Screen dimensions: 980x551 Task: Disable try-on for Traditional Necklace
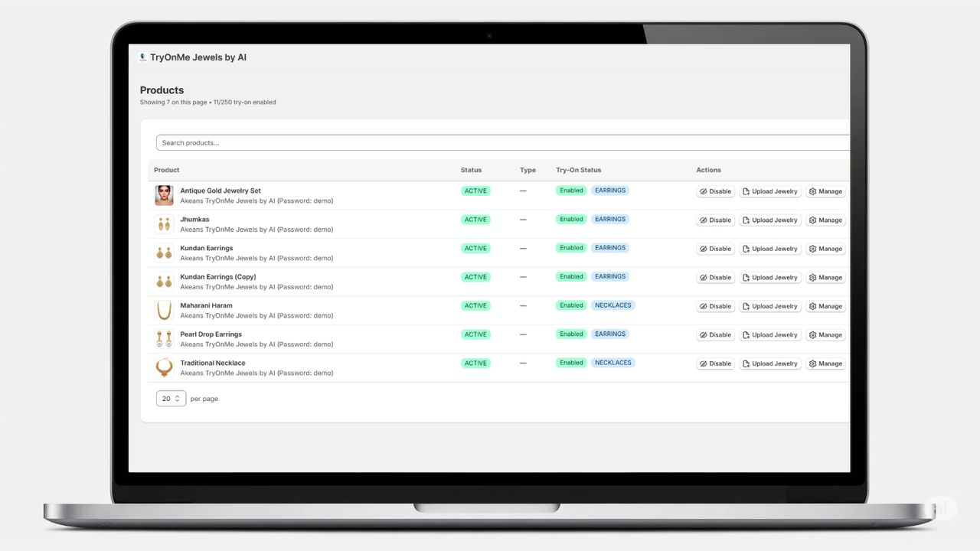point(716,364)
